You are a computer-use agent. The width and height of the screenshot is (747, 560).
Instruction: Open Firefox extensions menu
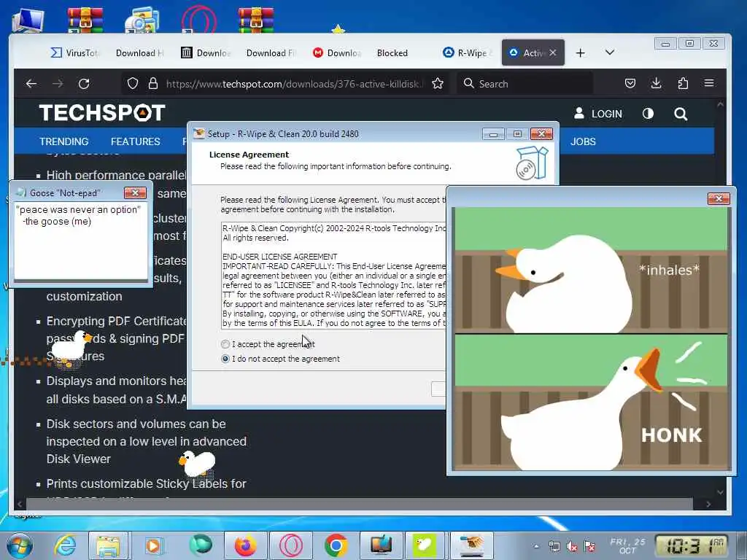pyautogui.click(x=683, y=84)
